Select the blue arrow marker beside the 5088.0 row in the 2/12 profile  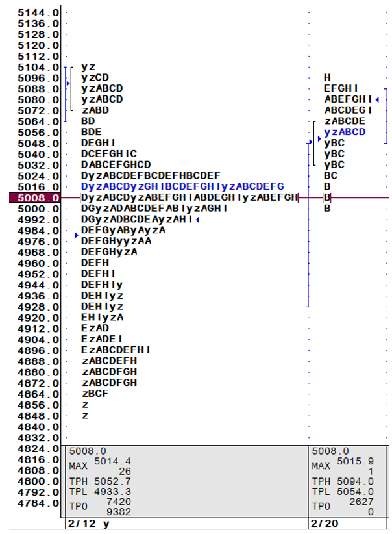pyautogui.click(x=67, y=83)
